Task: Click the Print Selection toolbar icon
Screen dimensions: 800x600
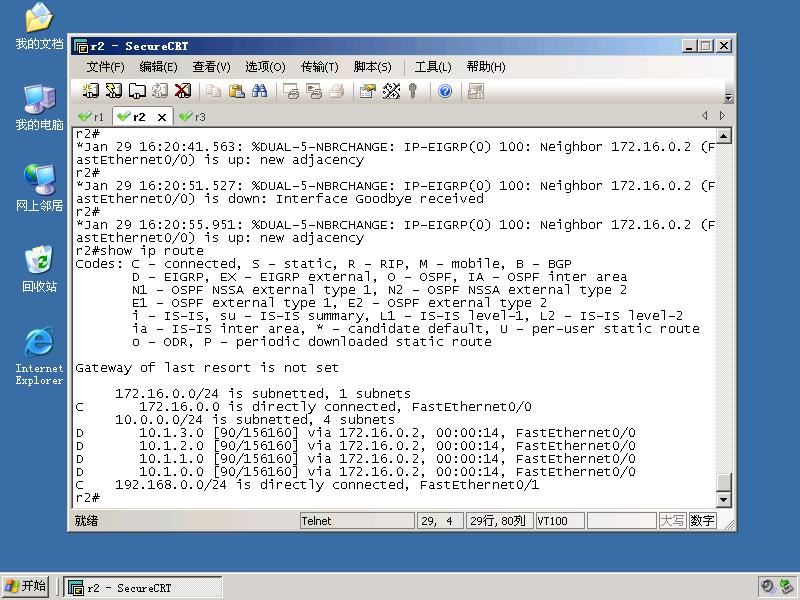Action: tap(314, 91)
